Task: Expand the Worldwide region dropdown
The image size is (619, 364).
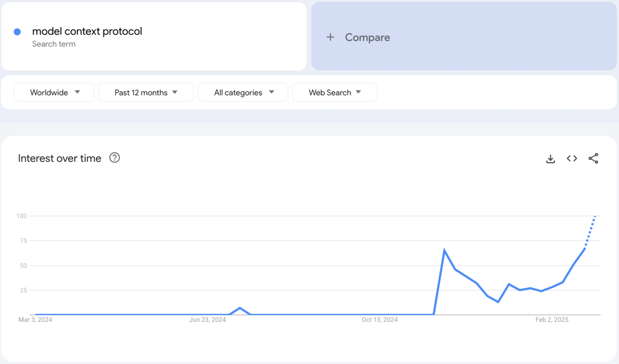Action: click(x=54, y=92)
